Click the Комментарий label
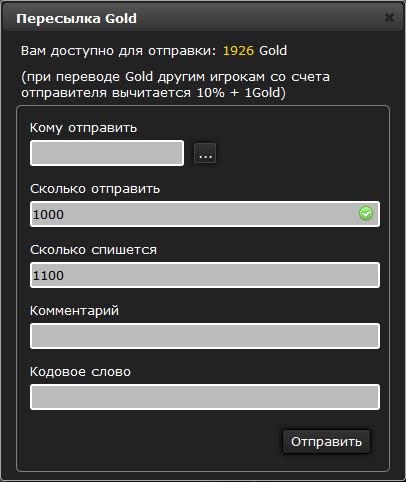The height and width of the screenshot is (482, 406). pyautogui.click(x=74, y=311)
